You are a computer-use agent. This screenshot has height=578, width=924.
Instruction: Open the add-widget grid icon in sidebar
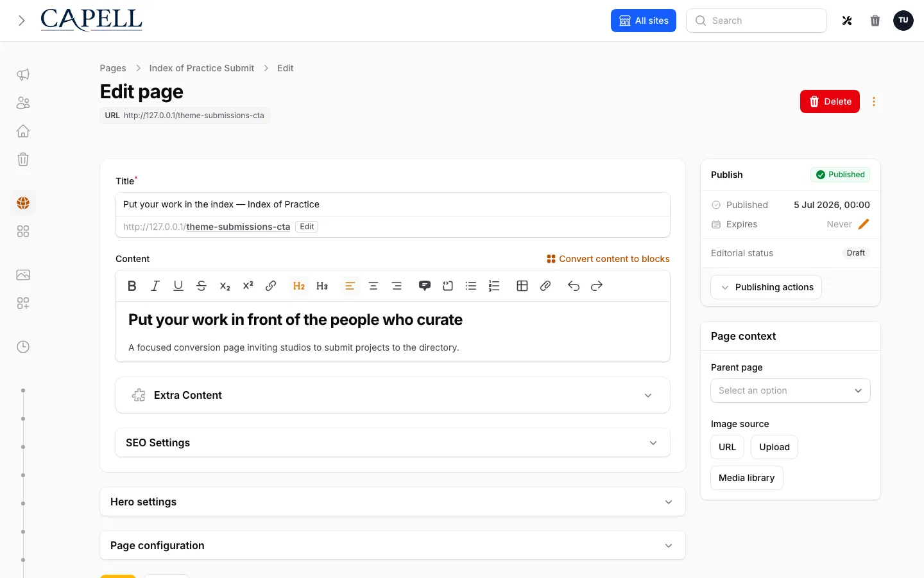tap(23, 303)
